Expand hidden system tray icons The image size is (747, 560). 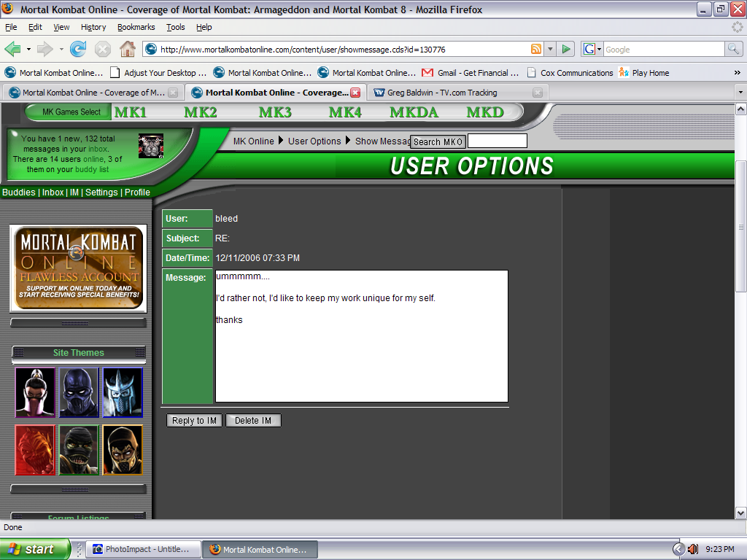coord(679,549)
